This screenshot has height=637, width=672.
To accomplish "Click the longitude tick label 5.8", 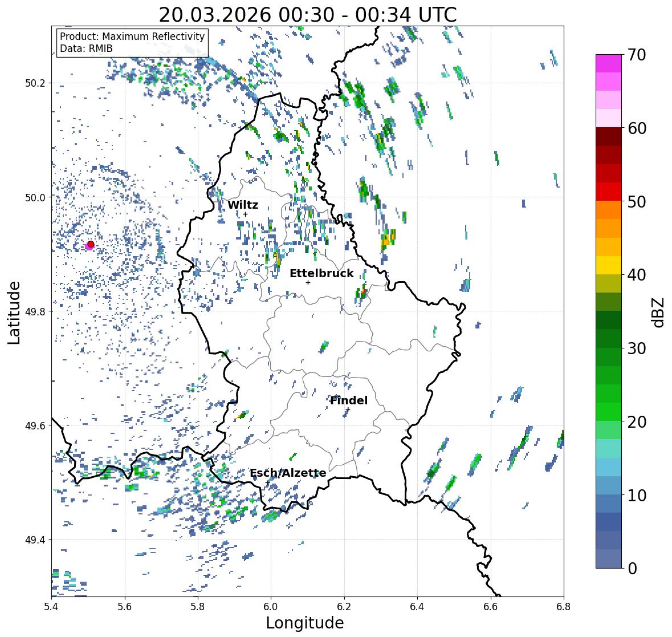I will coord(198,606).
